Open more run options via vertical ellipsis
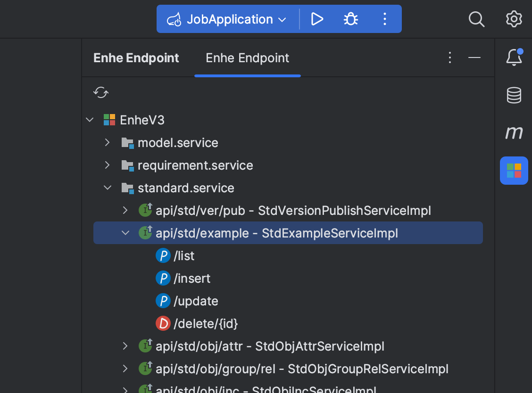Screen dimensions: 532x393 pos(384,19)
